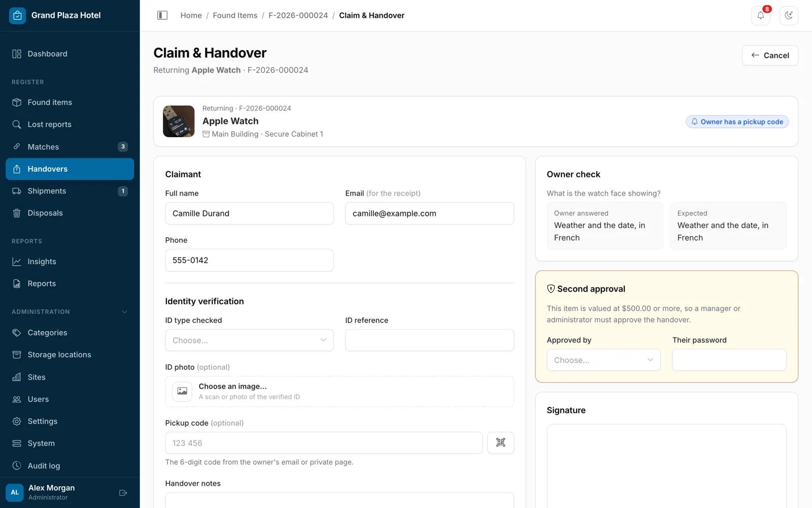Toggle the sidebar panel icon
The width and height of the screenshot is (812, 508).
click(x=162, y=15)
